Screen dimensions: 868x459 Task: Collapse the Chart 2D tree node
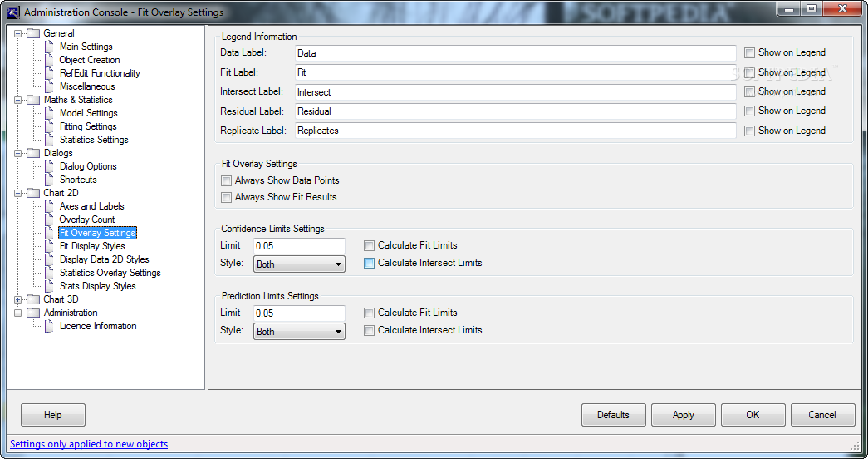tap(17, 193)
